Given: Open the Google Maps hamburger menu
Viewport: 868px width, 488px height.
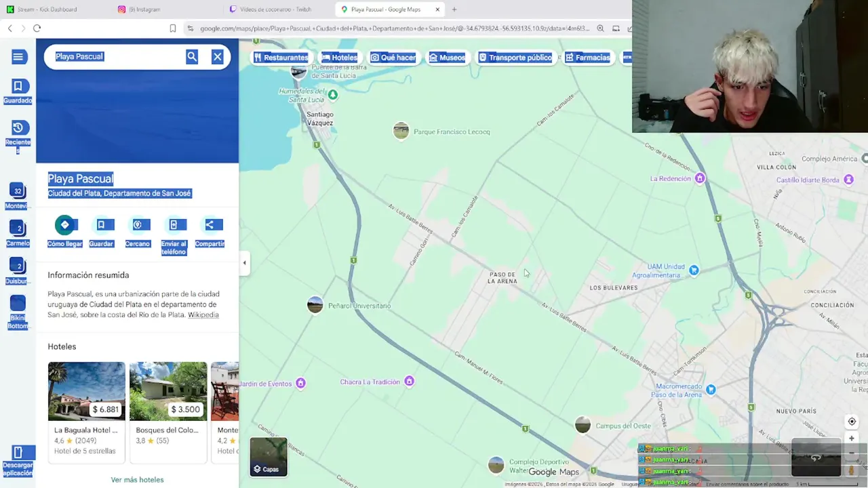Looking at the screenshot, I should pyautogui.click(x=18, y=57).
